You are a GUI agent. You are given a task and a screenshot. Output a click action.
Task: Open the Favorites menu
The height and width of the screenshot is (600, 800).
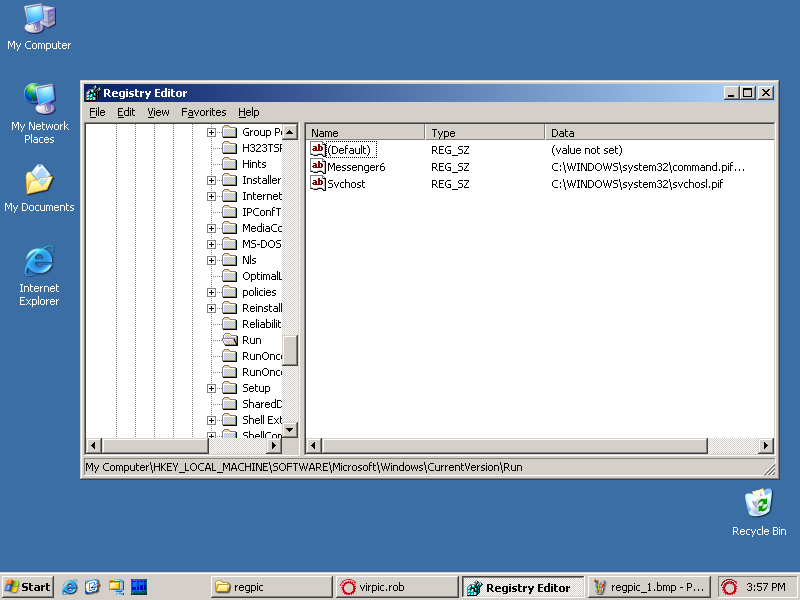coord(204,112)
